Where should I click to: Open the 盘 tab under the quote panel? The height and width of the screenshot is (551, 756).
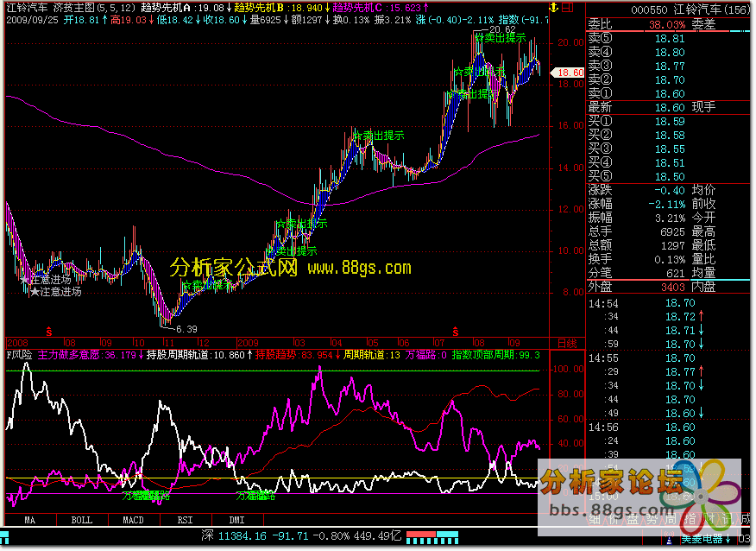(x=633, y=520)
